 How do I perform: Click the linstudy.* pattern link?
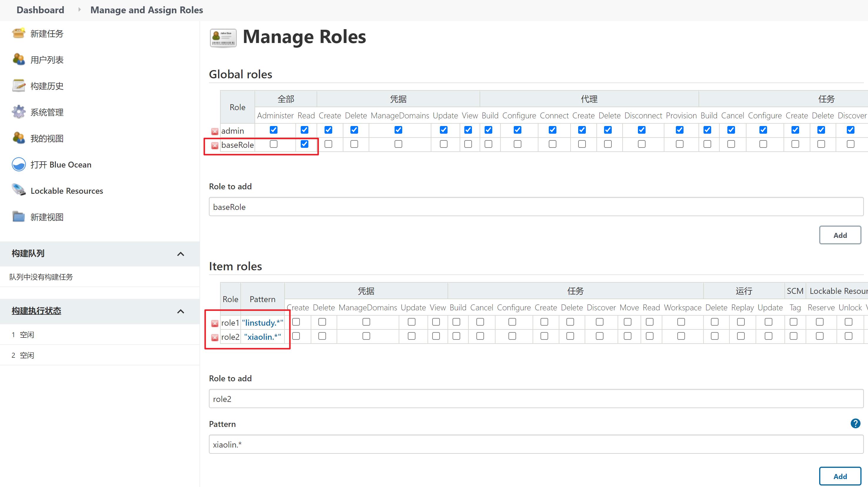tap(262, 323)
